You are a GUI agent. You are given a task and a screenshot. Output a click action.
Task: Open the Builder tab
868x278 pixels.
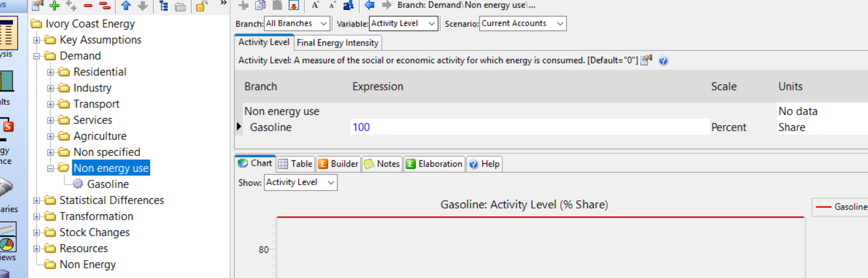tap(339, 164)
